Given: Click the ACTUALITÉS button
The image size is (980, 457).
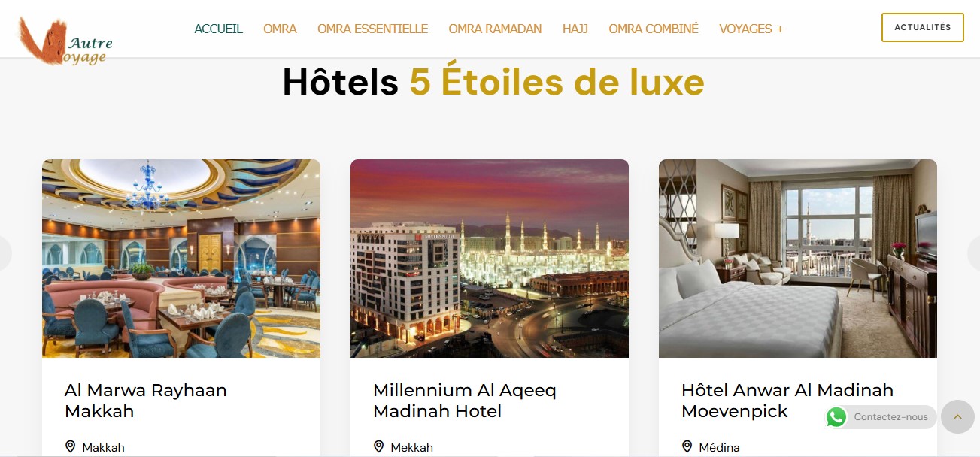Looking at the screenshot, I should [x=922, y=27].
